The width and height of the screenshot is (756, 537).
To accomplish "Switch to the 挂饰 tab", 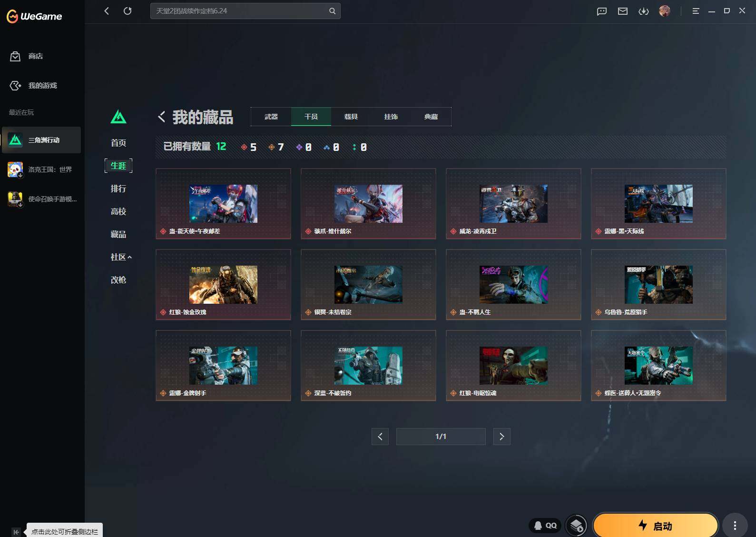I will tap(391, 117).
